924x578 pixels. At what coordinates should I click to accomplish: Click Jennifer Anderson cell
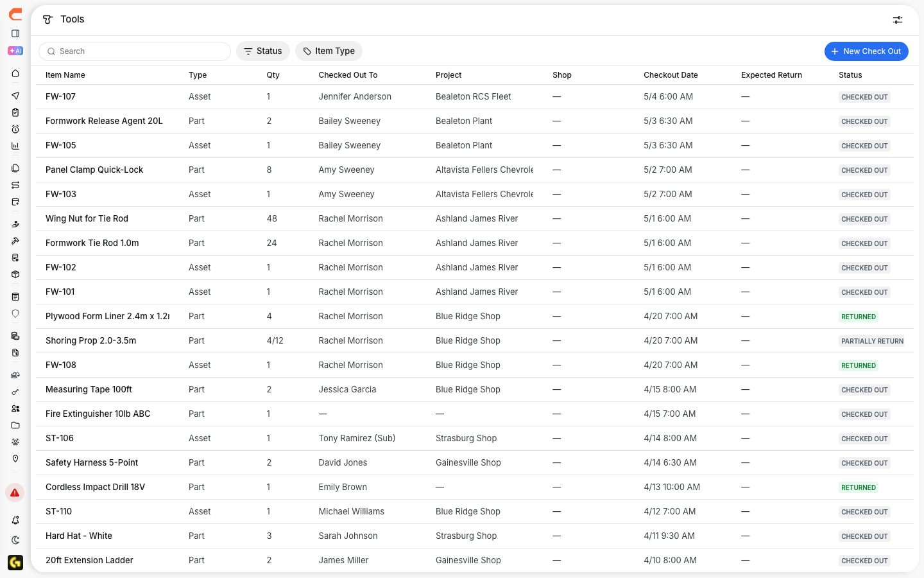click(x=355, y=96)
